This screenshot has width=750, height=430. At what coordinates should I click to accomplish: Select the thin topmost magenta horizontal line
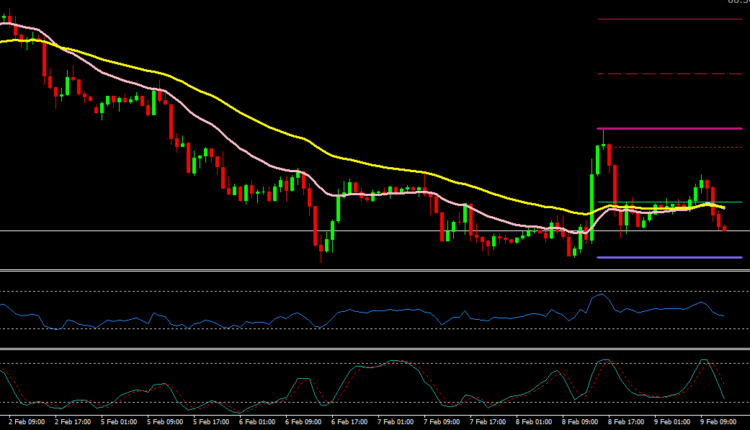(x=660, y=19)
